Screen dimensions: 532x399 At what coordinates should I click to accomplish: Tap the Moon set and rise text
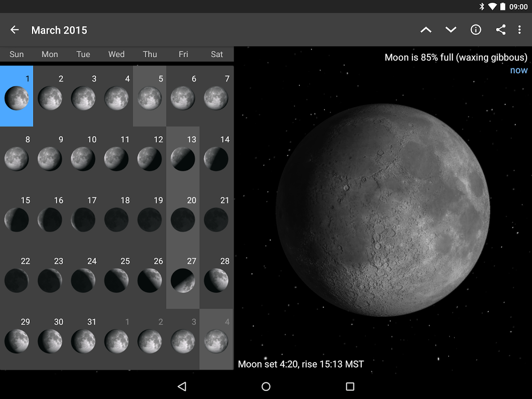click(x=301, y=364)
